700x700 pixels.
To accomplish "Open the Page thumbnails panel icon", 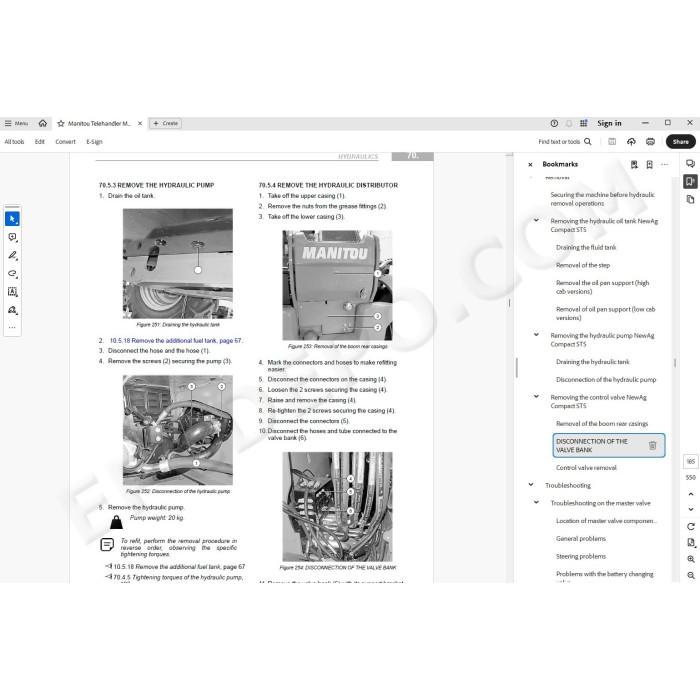I will click(690, 199).
